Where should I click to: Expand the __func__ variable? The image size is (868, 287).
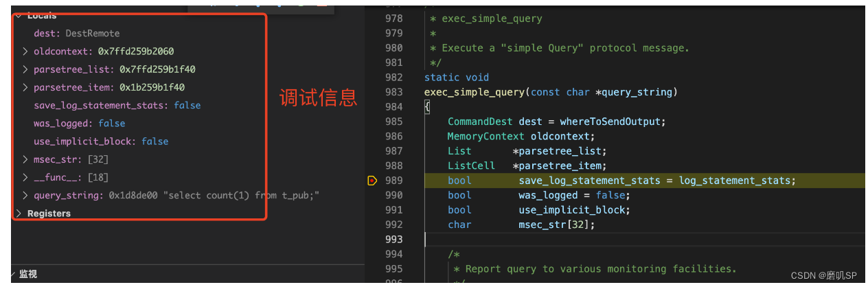pos(25,177)
